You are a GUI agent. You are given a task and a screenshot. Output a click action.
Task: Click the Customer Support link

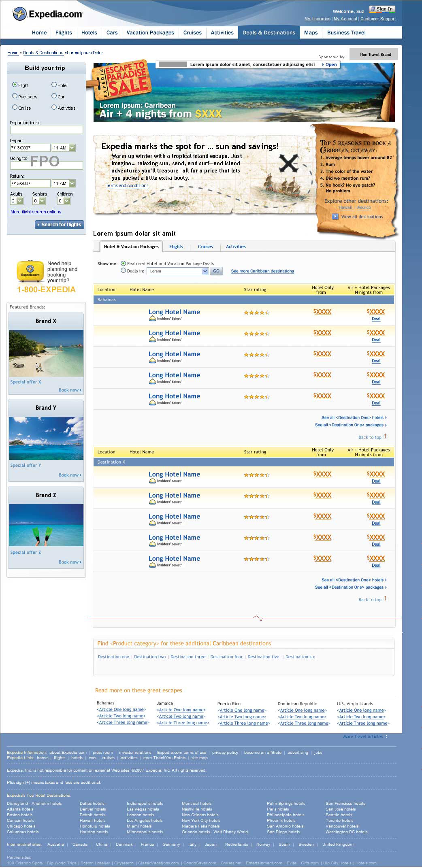pos(378,19)
